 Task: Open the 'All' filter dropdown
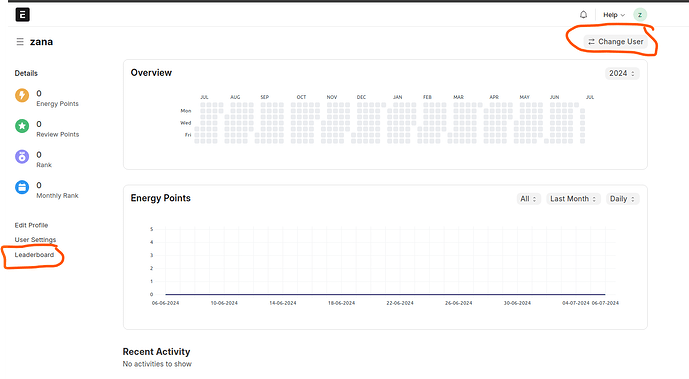(x=528, y=199)
